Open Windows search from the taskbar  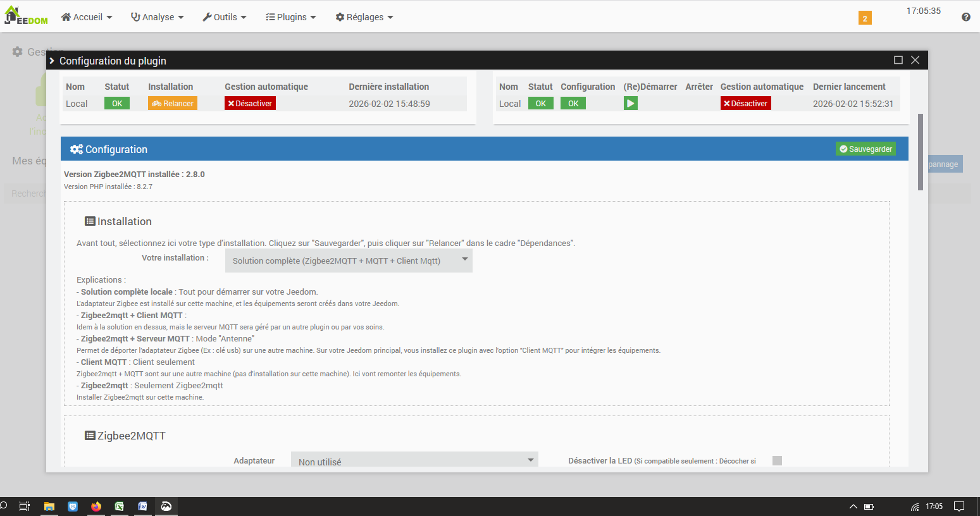coord(4,506)
